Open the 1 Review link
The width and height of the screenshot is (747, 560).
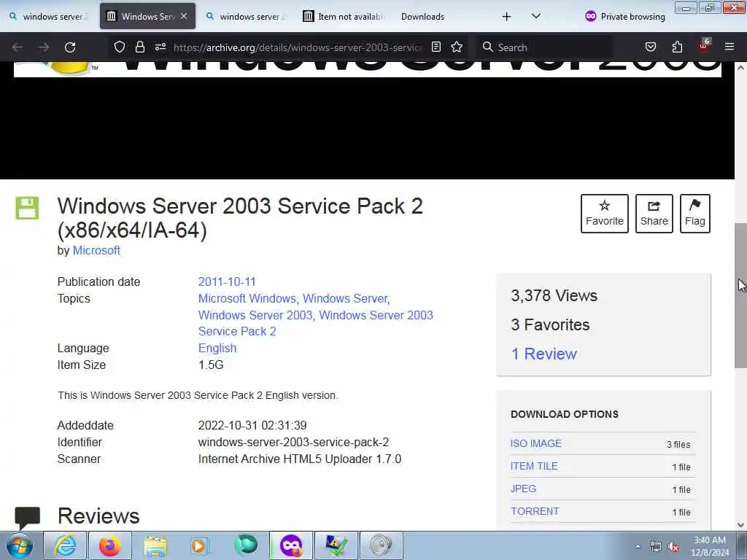click(x=543, y=354)
